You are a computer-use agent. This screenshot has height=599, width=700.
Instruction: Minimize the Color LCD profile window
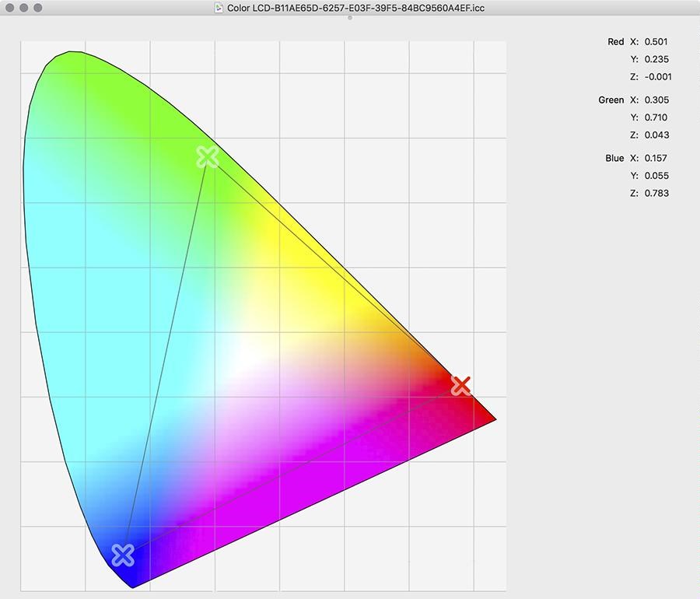(x=24, y=8)
